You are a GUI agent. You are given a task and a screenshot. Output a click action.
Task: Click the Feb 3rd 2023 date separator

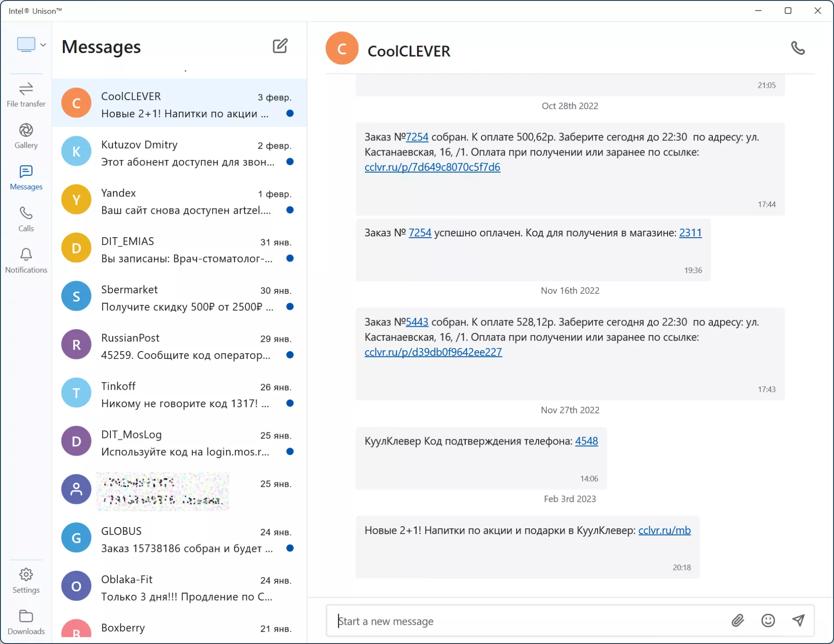click(x=570, y=499)
